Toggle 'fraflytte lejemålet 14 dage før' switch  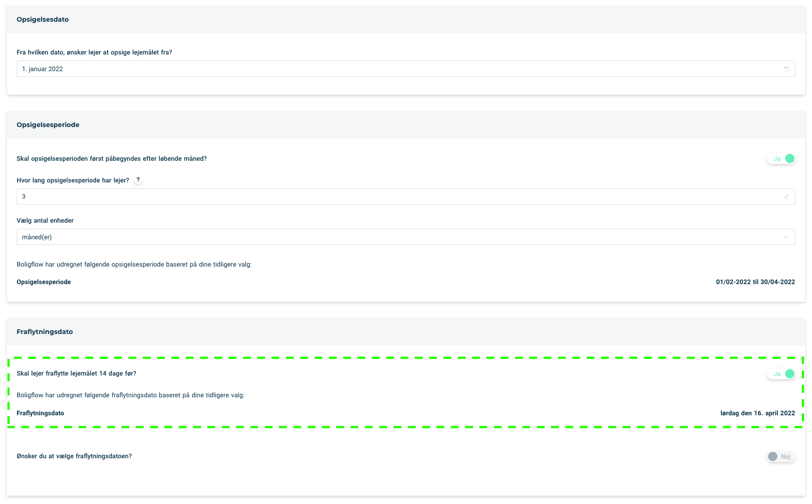[781, 374]
